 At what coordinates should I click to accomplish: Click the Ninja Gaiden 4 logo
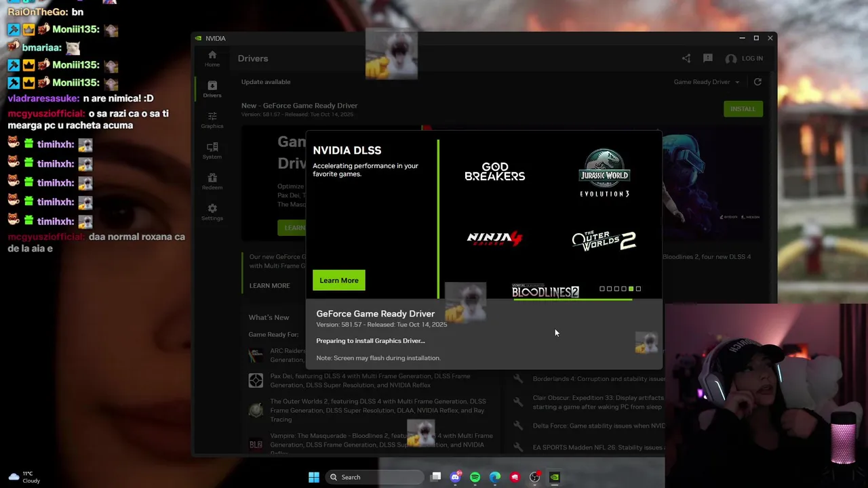(495, 238)
